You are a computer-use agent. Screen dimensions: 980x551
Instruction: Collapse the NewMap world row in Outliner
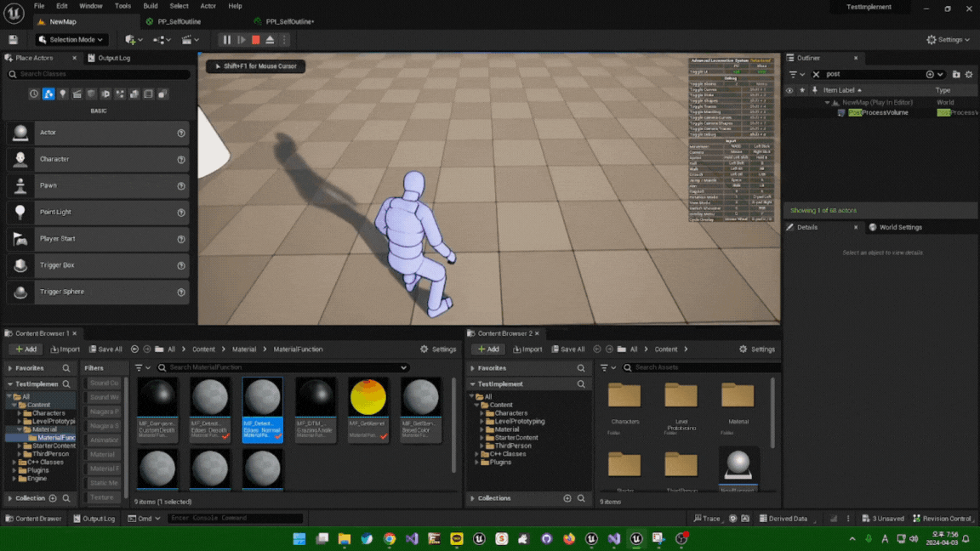827,102
